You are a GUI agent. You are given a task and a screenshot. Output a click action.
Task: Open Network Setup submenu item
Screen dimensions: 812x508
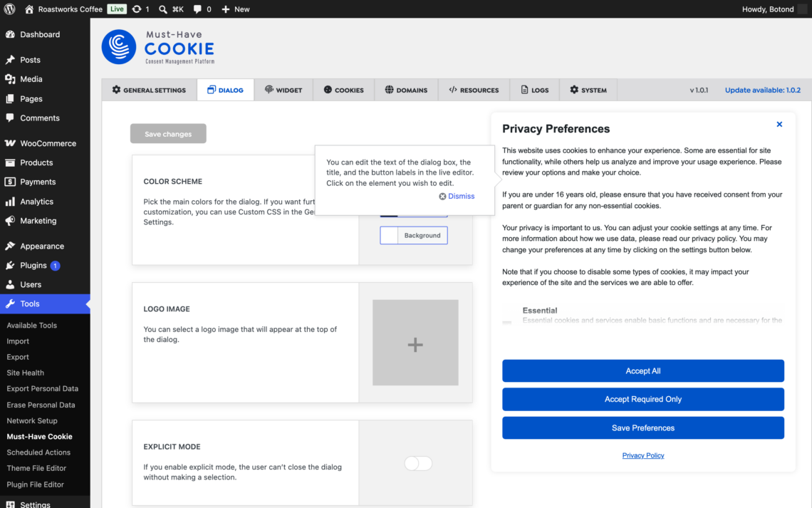pos(32,420)
